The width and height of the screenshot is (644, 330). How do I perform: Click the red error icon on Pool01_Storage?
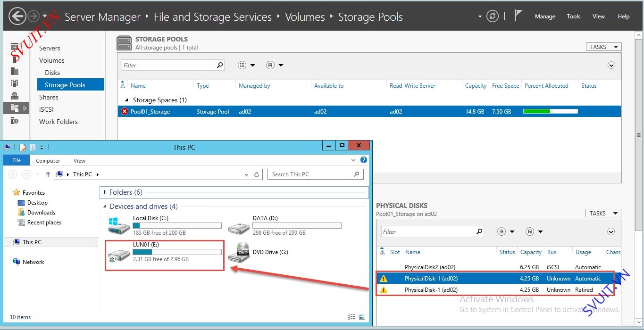[x=125, y=112]
